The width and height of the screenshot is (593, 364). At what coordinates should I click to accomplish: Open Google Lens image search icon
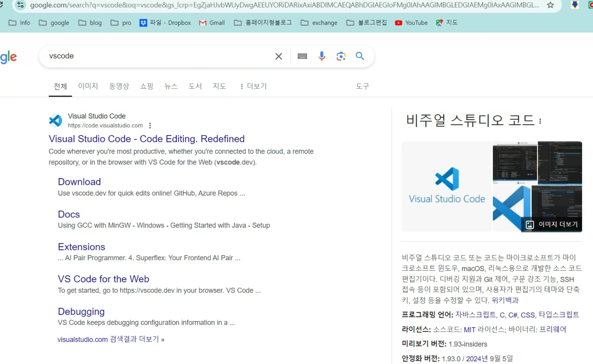(x=341, y=56)
